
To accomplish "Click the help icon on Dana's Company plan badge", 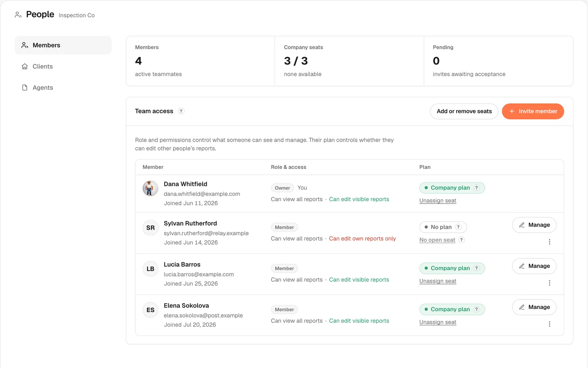I will pyautogui.click(x=477, y=188).
